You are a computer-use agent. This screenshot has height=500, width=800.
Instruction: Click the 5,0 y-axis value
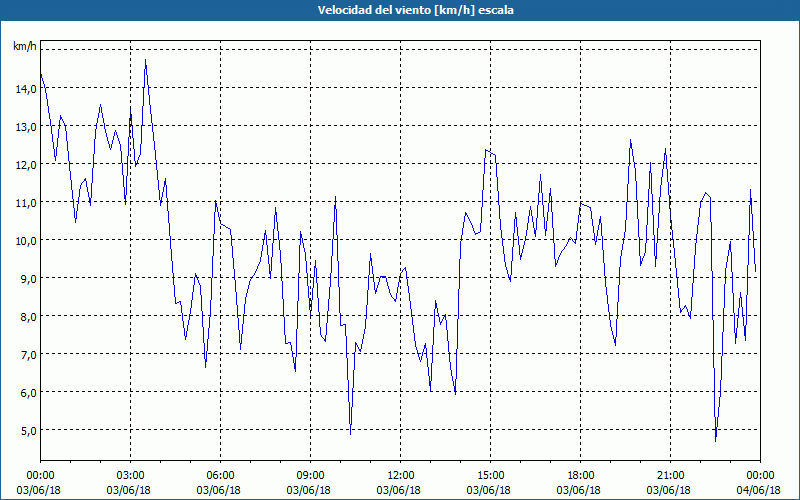[x=28, y=430]
